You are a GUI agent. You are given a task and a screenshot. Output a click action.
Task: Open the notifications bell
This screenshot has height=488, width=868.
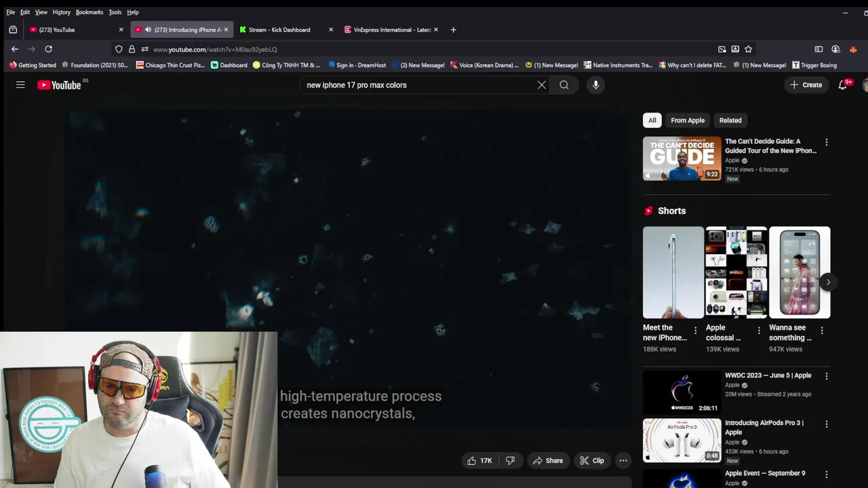click(843, 85)
